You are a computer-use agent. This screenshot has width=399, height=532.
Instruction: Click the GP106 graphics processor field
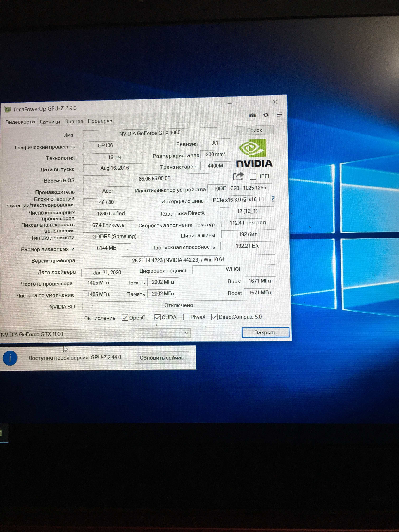tap(105, 145)
